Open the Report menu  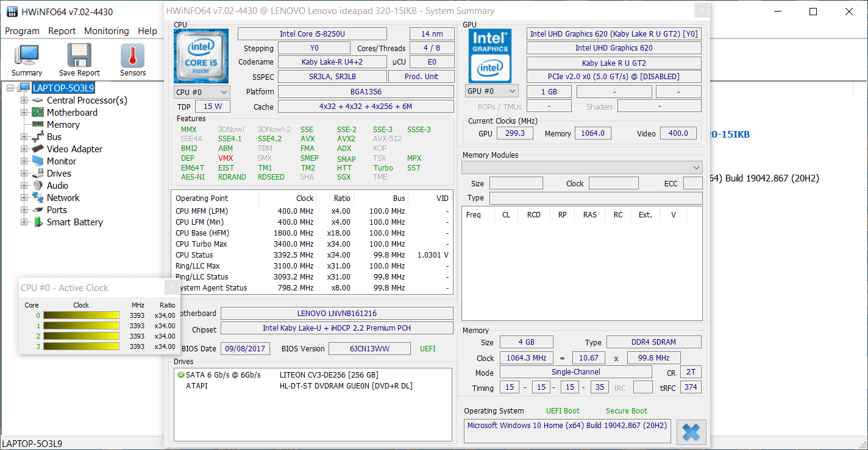[62, 31]
